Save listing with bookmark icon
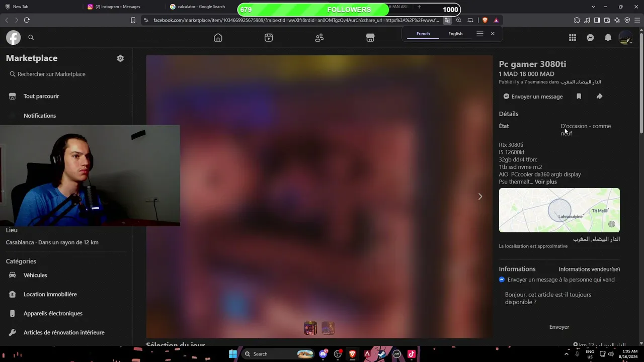 click(579, 97)
